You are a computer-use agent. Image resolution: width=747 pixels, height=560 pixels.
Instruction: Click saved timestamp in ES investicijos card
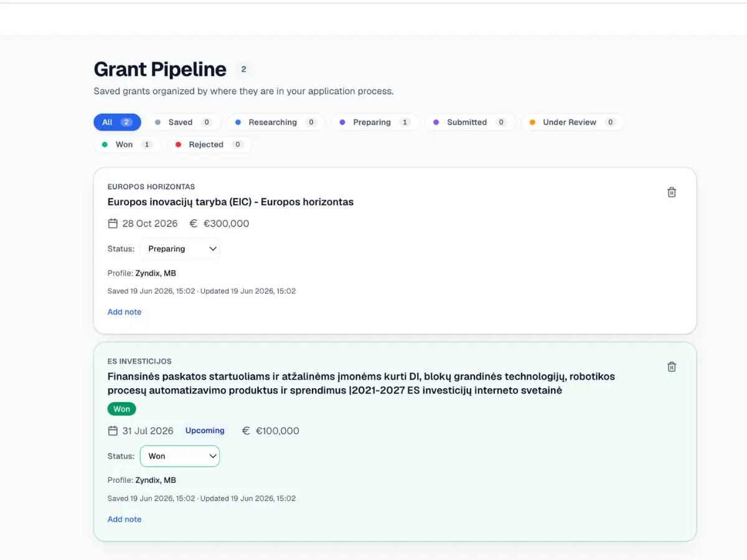point(151,498)
